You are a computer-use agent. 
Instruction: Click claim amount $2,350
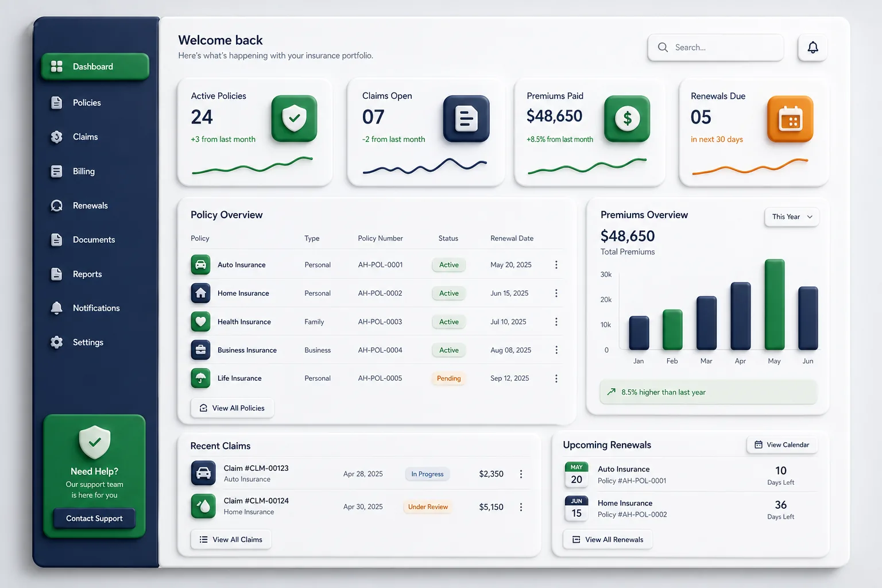(491, 474)
